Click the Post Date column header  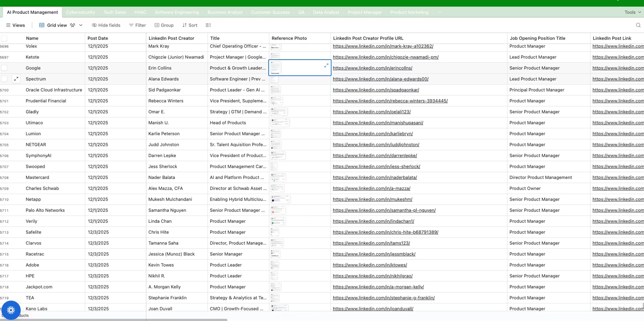115,38
